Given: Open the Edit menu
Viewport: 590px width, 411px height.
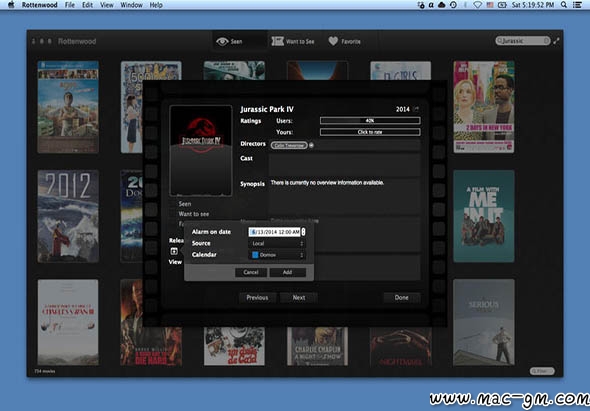Looking at the screenshot, I should coord(87,5).
